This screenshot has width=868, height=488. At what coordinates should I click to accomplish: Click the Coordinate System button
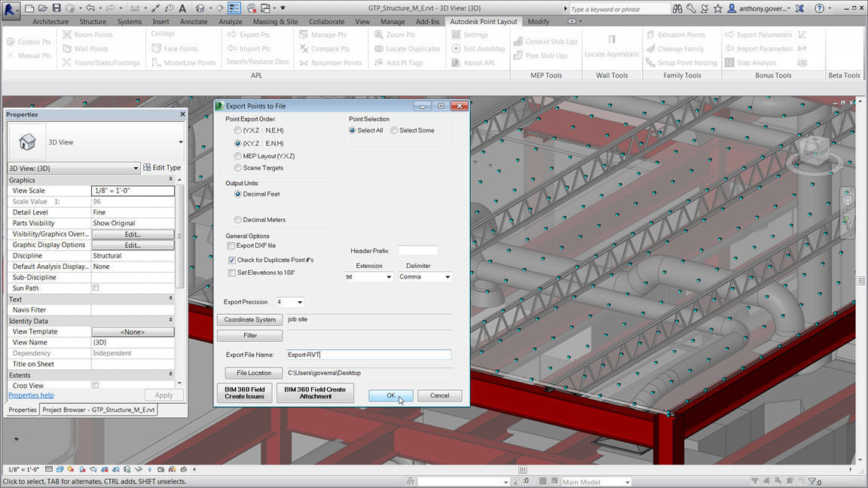[249, 319]
